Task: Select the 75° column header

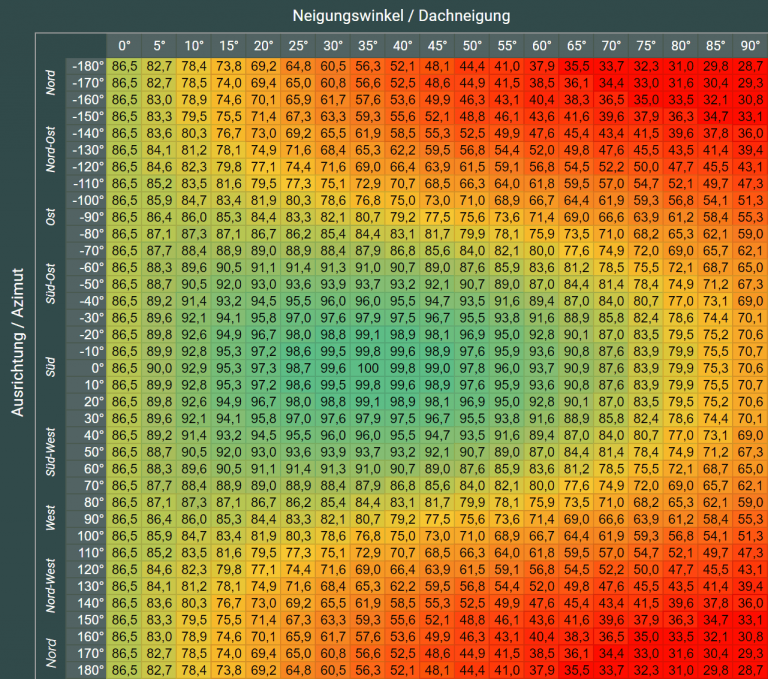Action: 646,46
